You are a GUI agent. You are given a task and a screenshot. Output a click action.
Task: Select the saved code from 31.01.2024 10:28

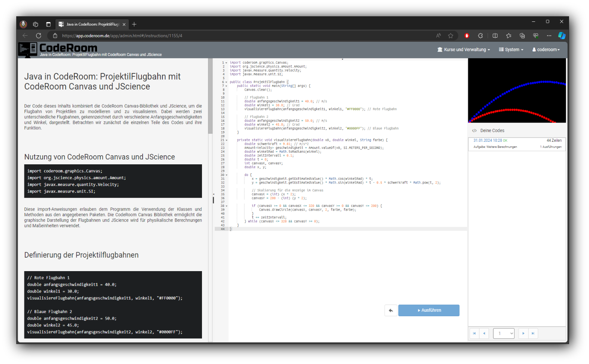pos(517,144)
